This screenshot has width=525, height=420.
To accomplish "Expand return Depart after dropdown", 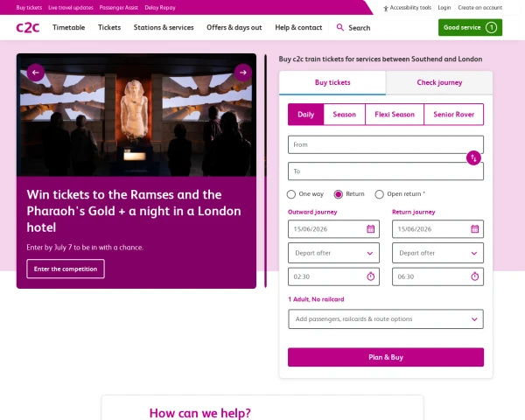I will [x=437, y=253].
